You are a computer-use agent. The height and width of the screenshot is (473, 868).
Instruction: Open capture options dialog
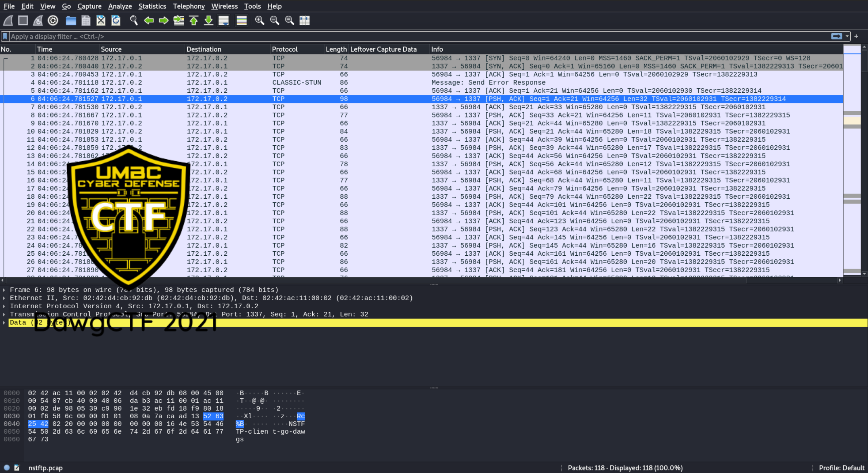53,20
